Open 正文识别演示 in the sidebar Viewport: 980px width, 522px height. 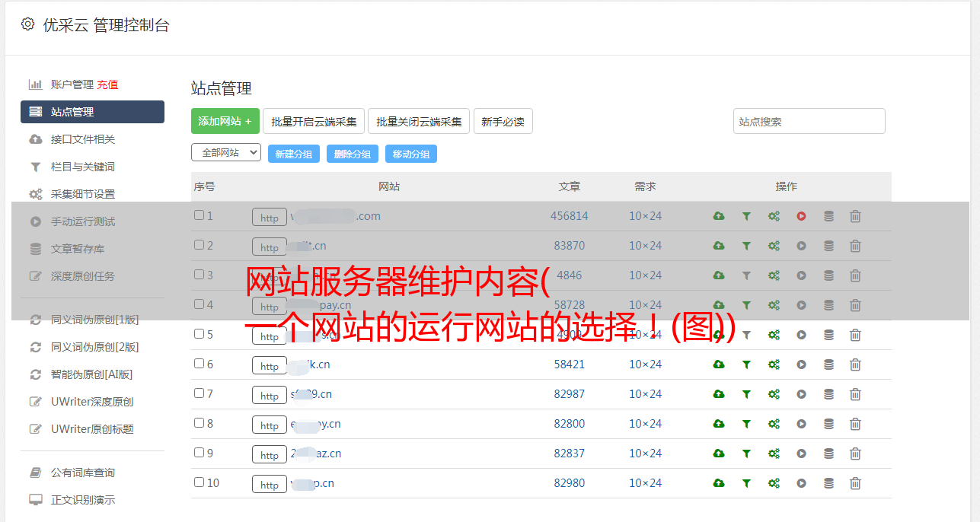point(83,500)
